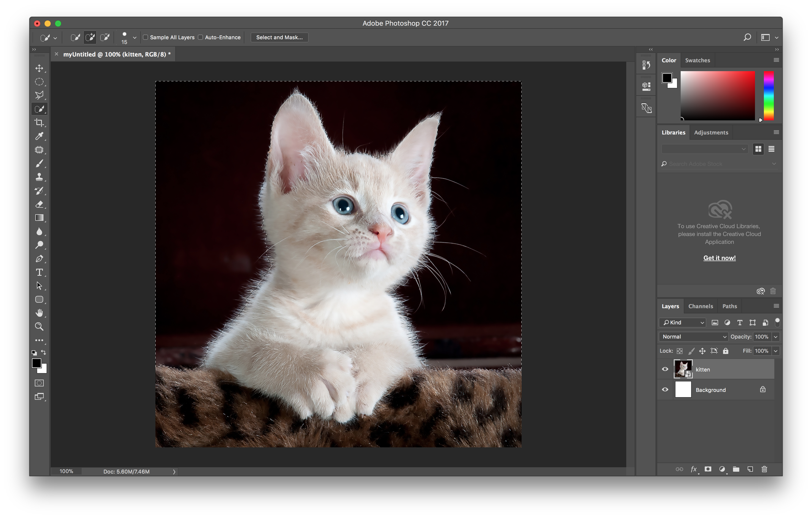Image resolution: width=812 pixels, height=518 pixels.
Task: Select the Clone Stamp tool
Action: 40,177
